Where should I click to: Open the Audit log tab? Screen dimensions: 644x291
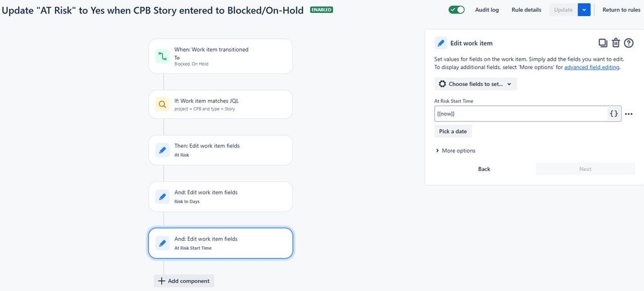[x=487, y=10]
